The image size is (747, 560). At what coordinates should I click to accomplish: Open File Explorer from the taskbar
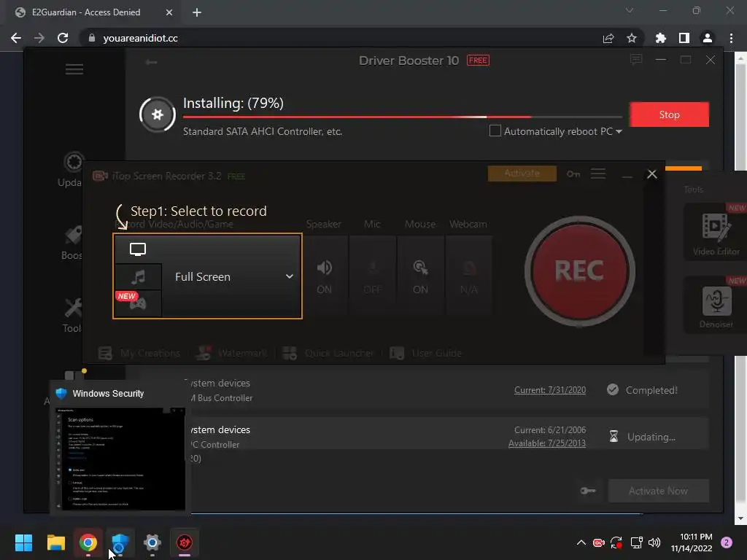(55, 542)
